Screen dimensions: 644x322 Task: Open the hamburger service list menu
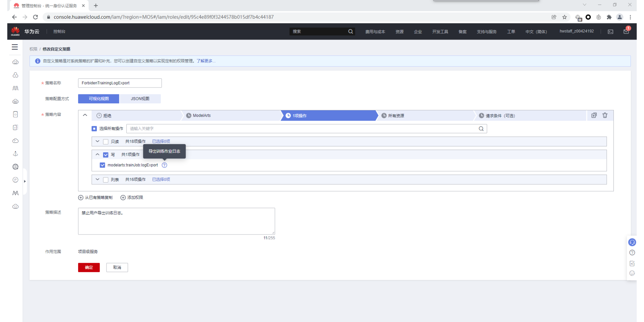[x=15, y=47]
